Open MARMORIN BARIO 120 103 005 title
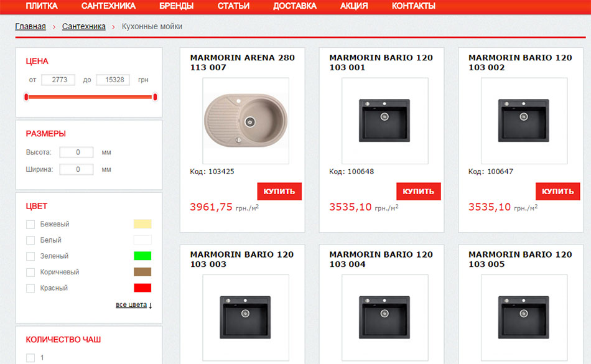The width and height of the screenshot is (591, 364). tap(520, 259)
